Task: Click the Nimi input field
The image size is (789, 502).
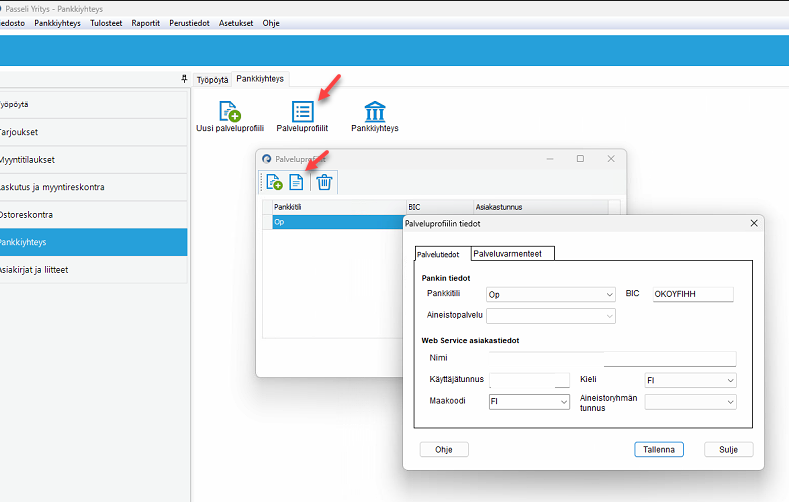Action: click(x=612, y=358)
